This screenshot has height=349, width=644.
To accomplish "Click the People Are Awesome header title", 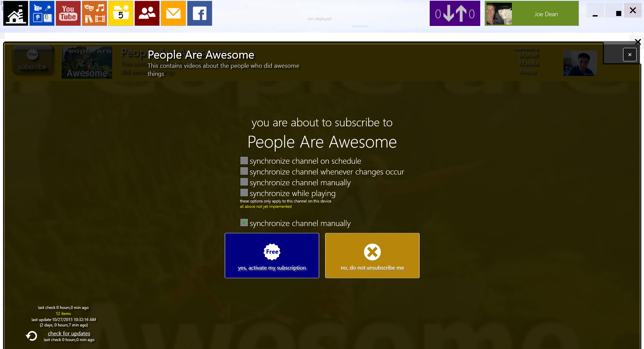I will point(201,55).
